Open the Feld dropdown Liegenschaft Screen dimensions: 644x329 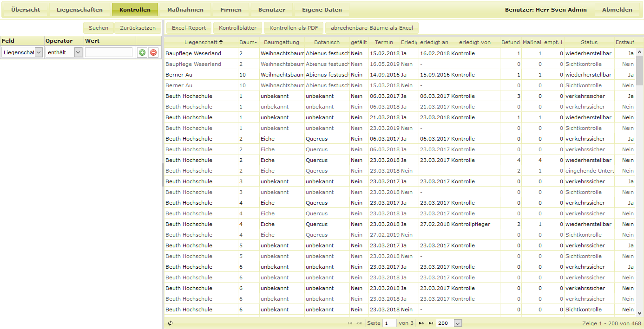pyautogui.click(x=22, y=52)
